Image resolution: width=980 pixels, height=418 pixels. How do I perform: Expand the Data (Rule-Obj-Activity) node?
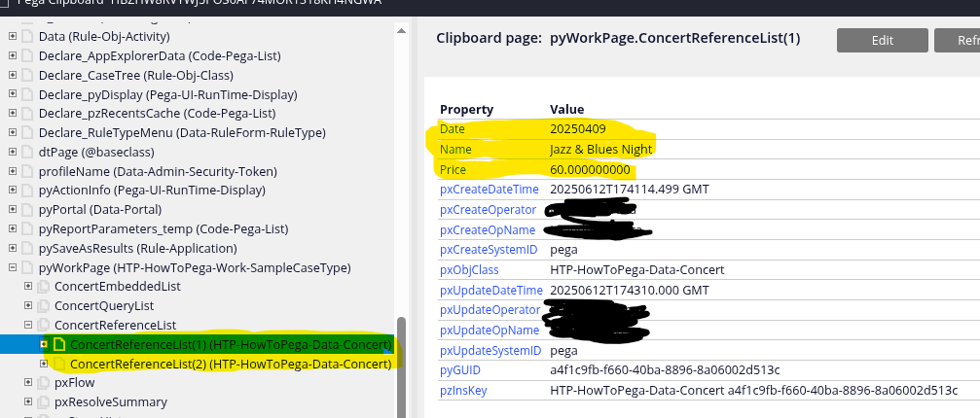pos(13,37)
